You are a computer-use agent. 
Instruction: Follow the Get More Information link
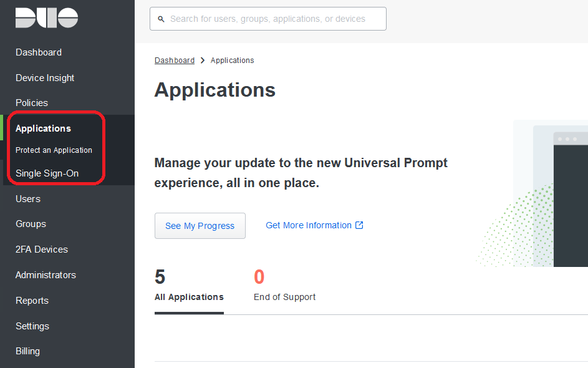(x=309, y=225)
